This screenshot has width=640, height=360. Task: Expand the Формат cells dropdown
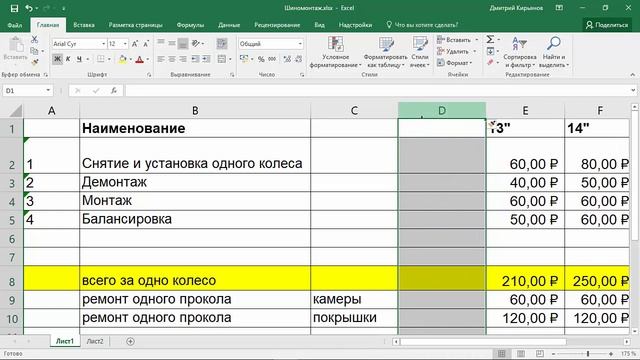(471, 63)
